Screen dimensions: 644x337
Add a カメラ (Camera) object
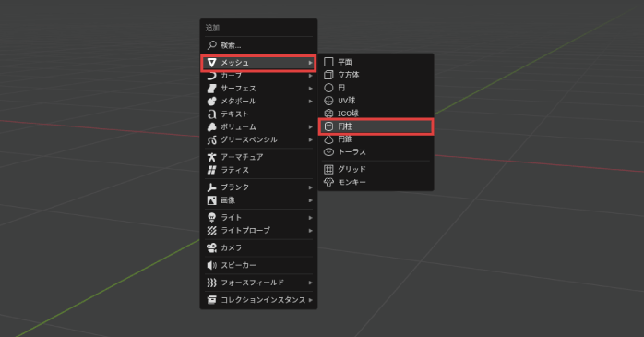coord(258,247)
